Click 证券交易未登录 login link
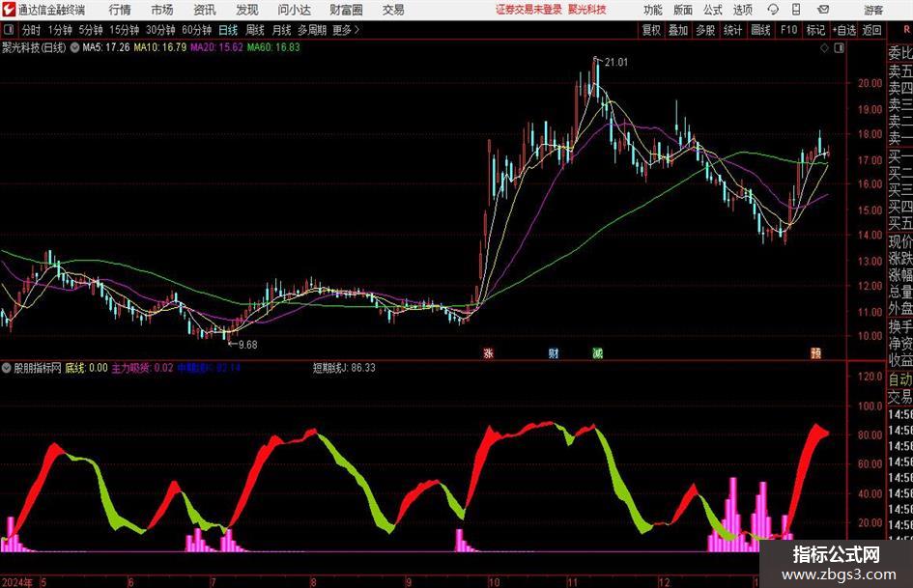 point(528,10)
